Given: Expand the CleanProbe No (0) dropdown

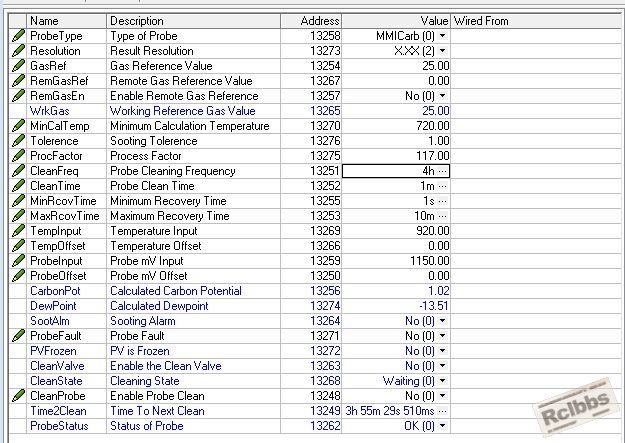Looking at the screenshot, I should 442,396.
